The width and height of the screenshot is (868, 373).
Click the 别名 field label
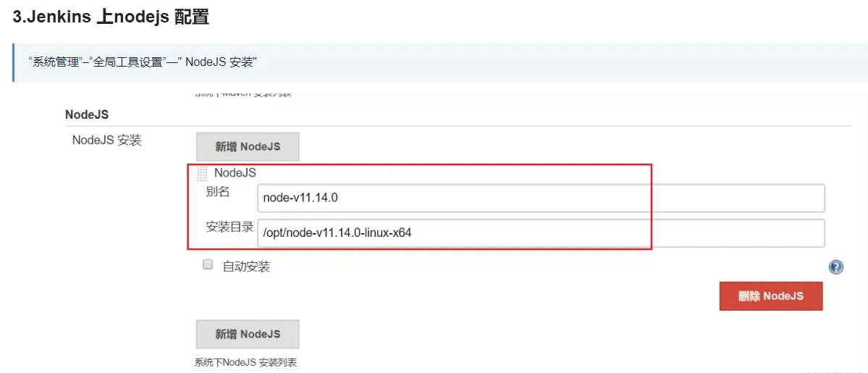[x=218, y=193]
